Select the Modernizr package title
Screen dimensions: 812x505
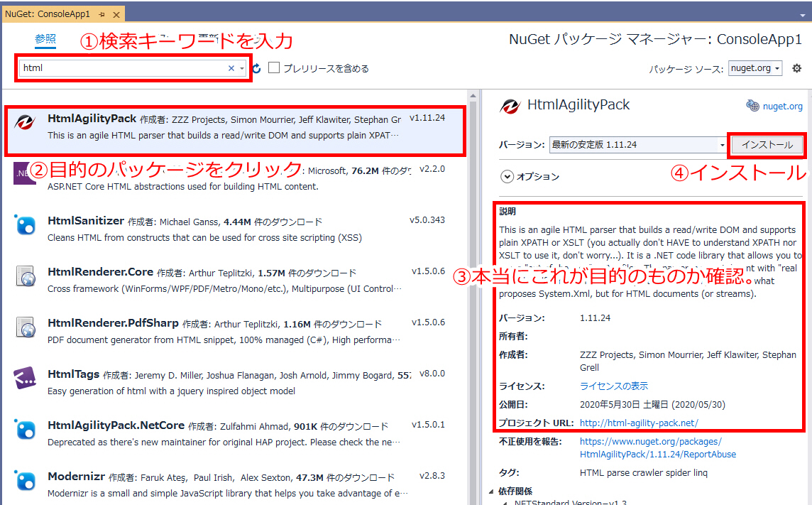[76, 476]
